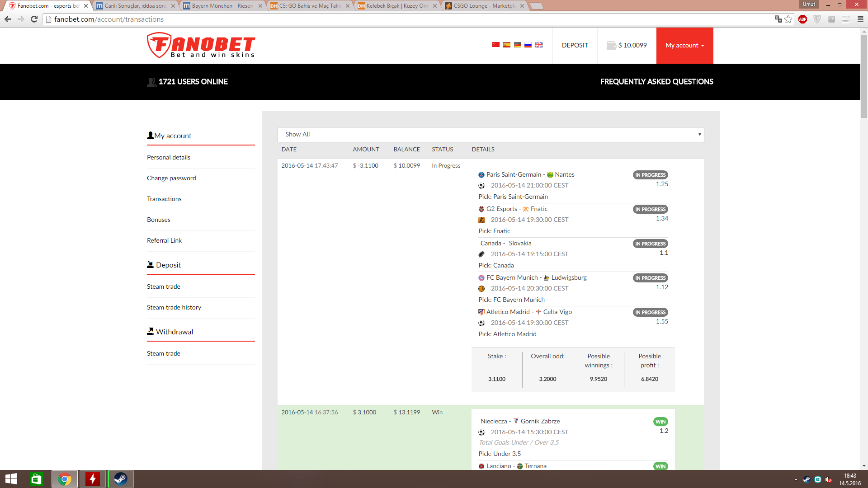
Task: Switch to the Canlı Sonuçlar tab
Action: click(135, 6)
